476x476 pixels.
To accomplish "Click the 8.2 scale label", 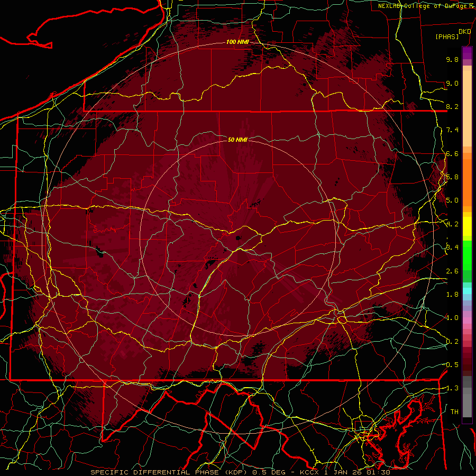I will (452, 106).
